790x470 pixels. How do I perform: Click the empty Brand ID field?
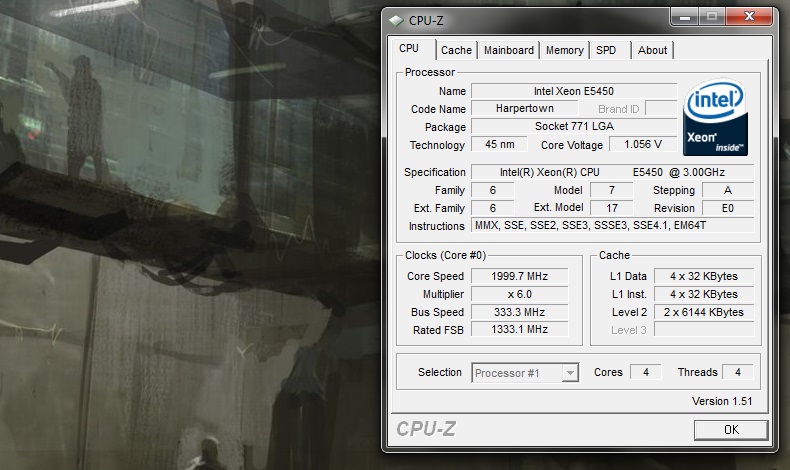[x=661, y=108]
